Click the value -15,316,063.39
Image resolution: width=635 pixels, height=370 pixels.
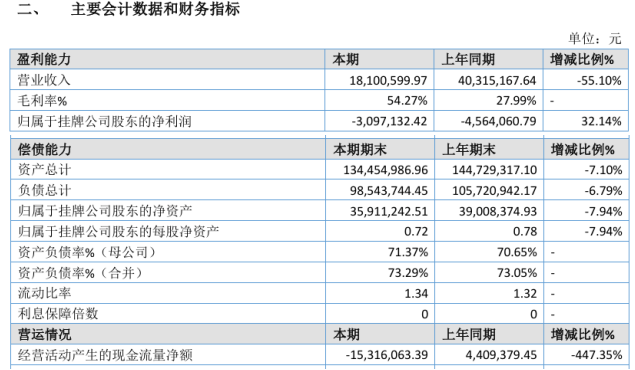(387, 355)
